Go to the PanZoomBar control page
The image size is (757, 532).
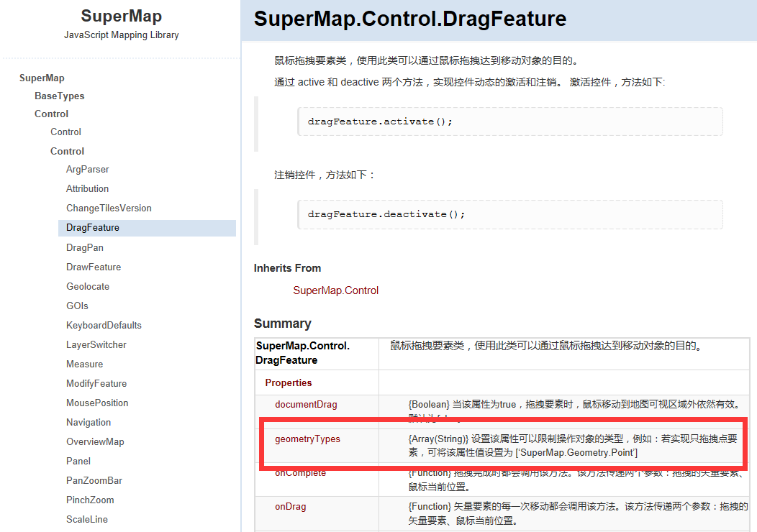[x=94, y=480]
